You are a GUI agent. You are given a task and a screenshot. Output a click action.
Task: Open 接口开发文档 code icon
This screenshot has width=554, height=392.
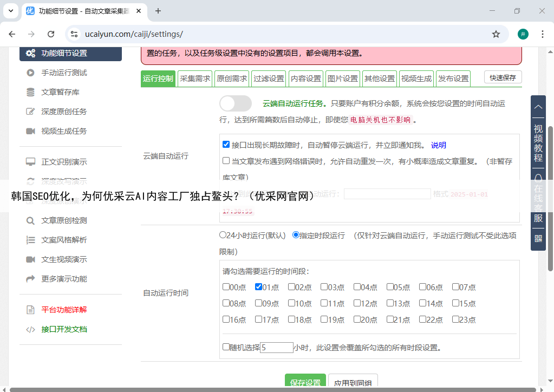(x=30, y=329)
